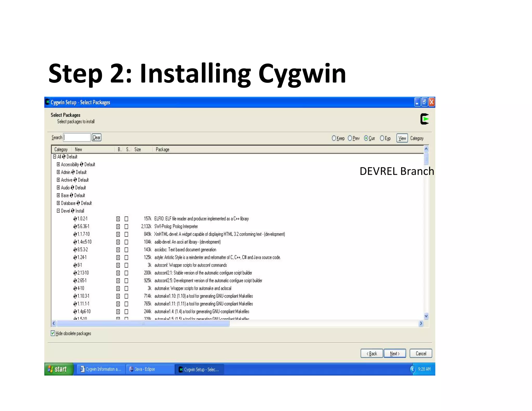Cycle version icon for ELFIO 1.0.2-1
532x411 pixels.
75,219
